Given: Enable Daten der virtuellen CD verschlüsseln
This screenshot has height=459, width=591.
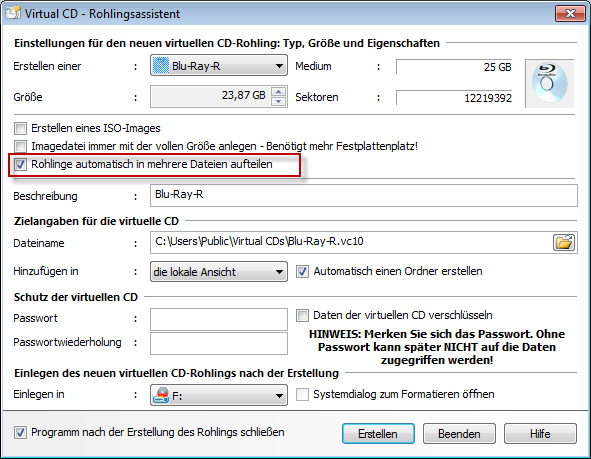Looking at the screenshot, I should click(x=302, y=315).
